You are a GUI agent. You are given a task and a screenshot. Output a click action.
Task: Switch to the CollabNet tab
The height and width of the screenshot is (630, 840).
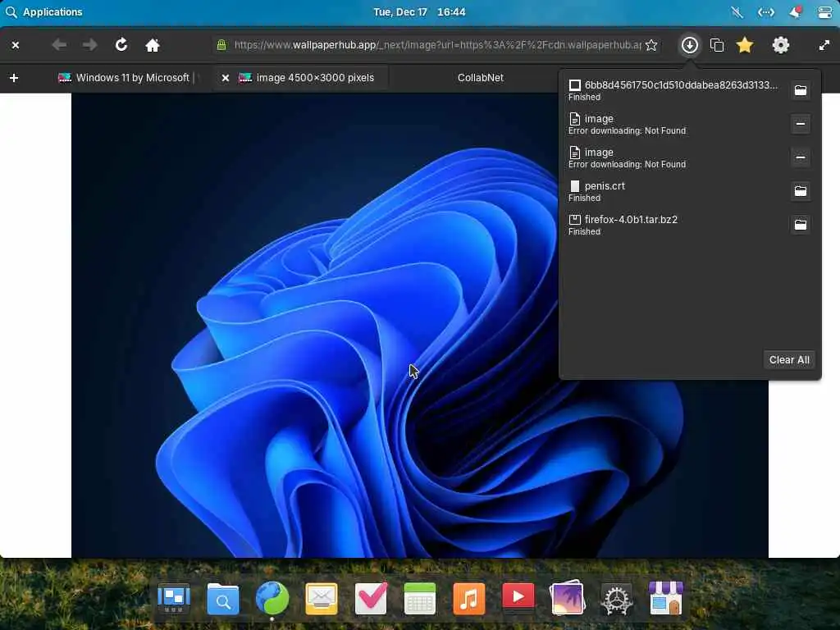coord(481,78)
